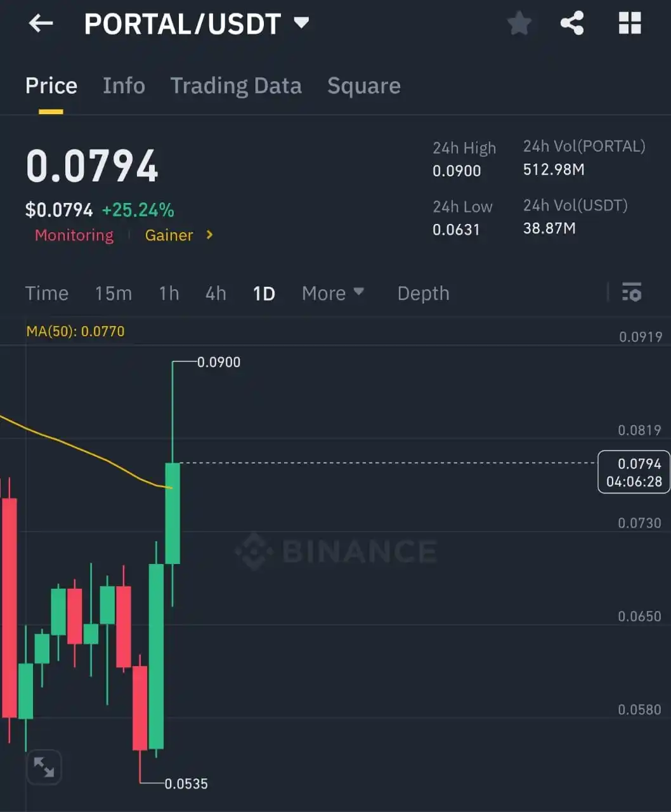Image resolution: width=671 pixels, height=812 pixels.
Task: Tap the +25.24% change value
Action: click(138, 210)
